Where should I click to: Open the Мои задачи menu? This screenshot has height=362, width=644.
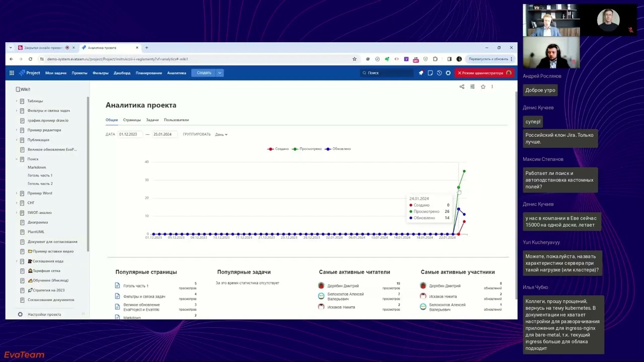click(56, 73)
